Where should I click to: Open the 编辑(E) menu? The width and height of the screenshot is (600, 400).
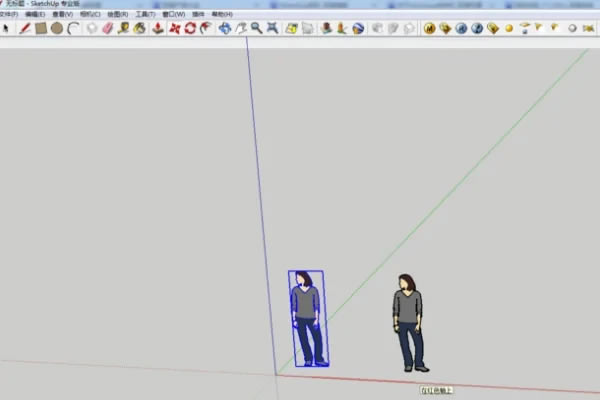click(x=37, y=15)
